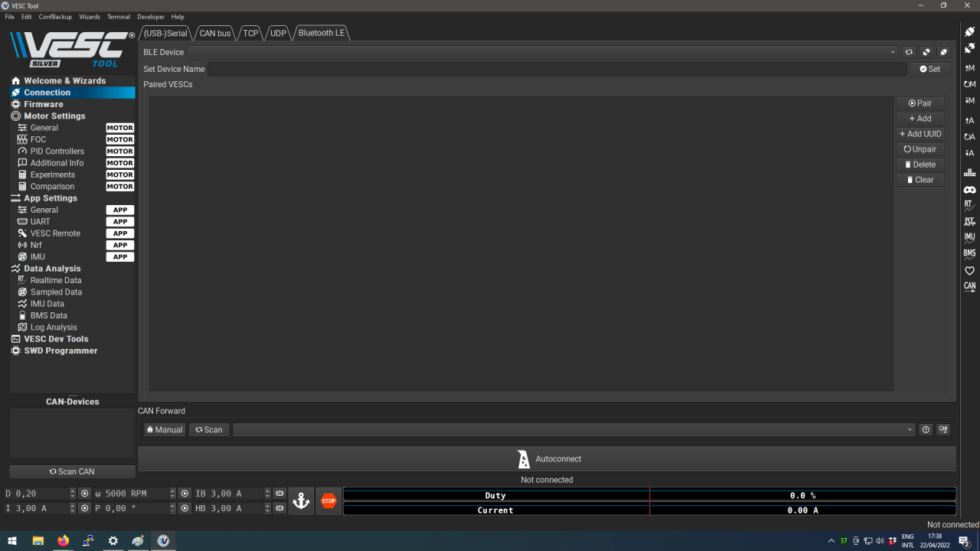Screen dimensions: 980x551
Task: Apply handbrake with icon next to HB 3,00 A
Action: (280, 508)
